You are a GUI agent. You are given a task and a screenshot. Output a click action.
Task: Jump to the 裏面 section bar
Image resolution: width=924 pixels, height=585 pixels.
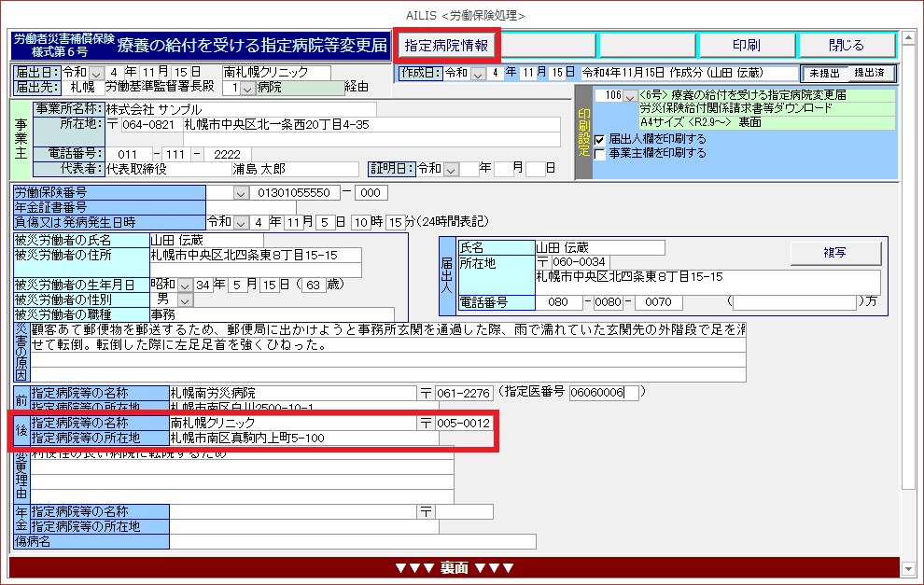click(455, 567)
